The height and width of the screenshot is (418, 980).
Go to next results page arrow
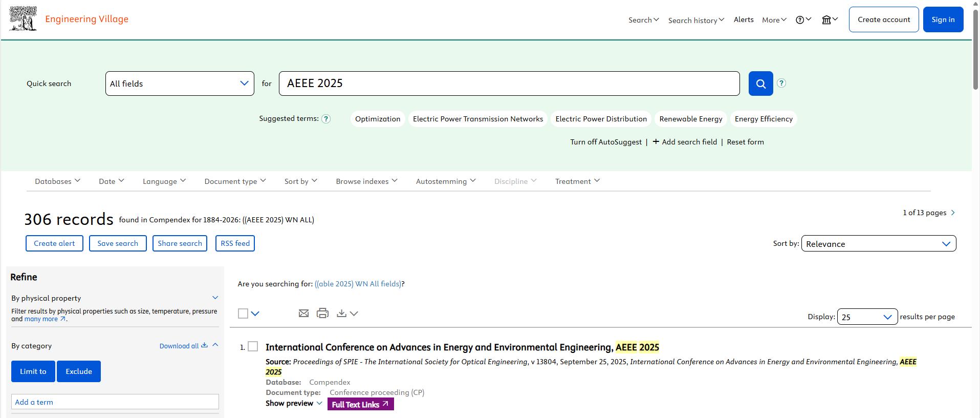point(953,213)
